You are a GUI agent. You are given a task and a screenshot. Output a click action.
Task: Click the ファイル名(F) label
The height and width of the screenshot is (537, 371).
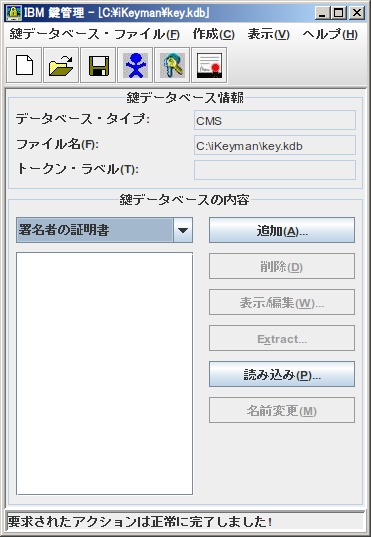[x=58, y=144]
